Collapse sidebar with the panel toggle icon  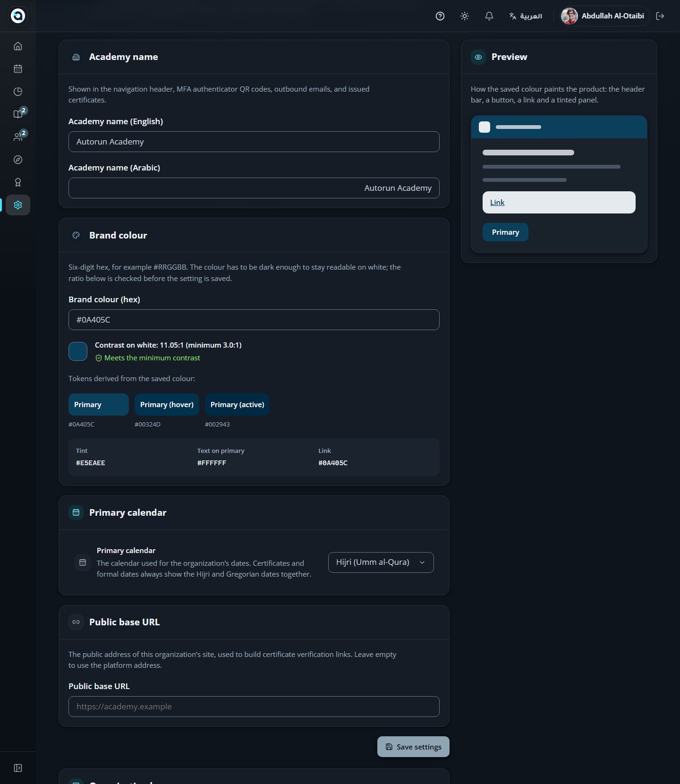(x=18, y=768)
